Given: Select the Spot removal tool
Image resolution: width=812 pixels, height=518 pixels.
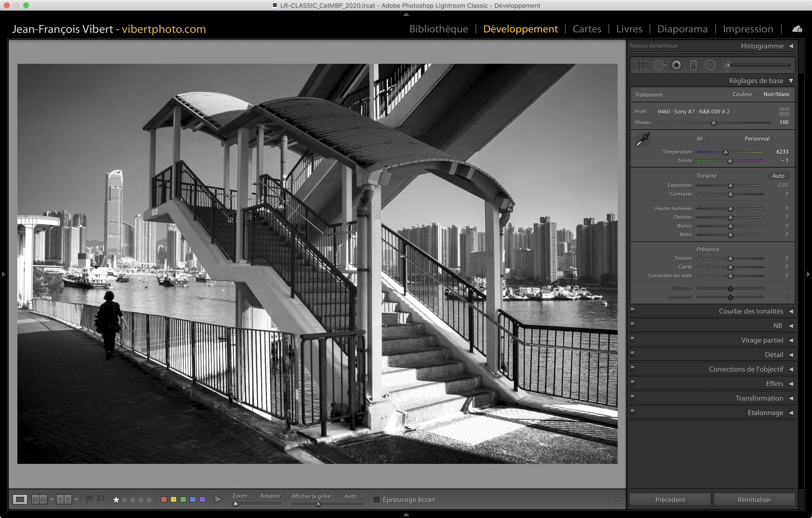Looking at the screenshot, I should 659,65.
